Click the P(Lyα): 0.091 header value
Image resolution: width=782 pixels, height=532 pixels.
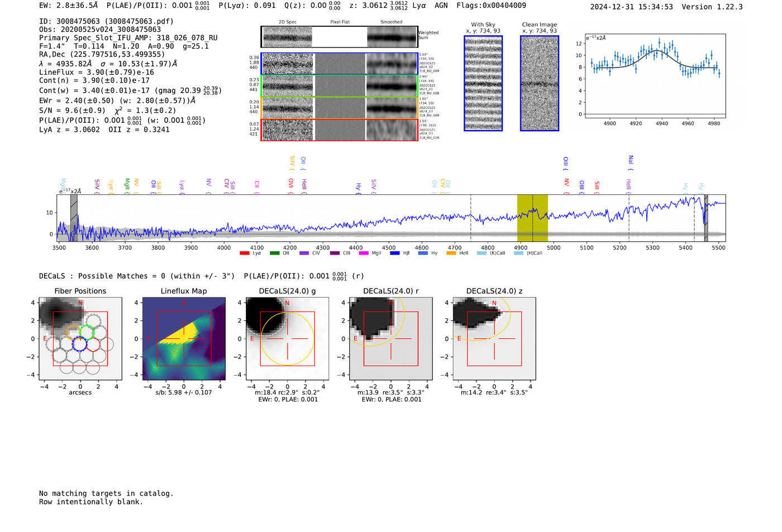point(247,6)
